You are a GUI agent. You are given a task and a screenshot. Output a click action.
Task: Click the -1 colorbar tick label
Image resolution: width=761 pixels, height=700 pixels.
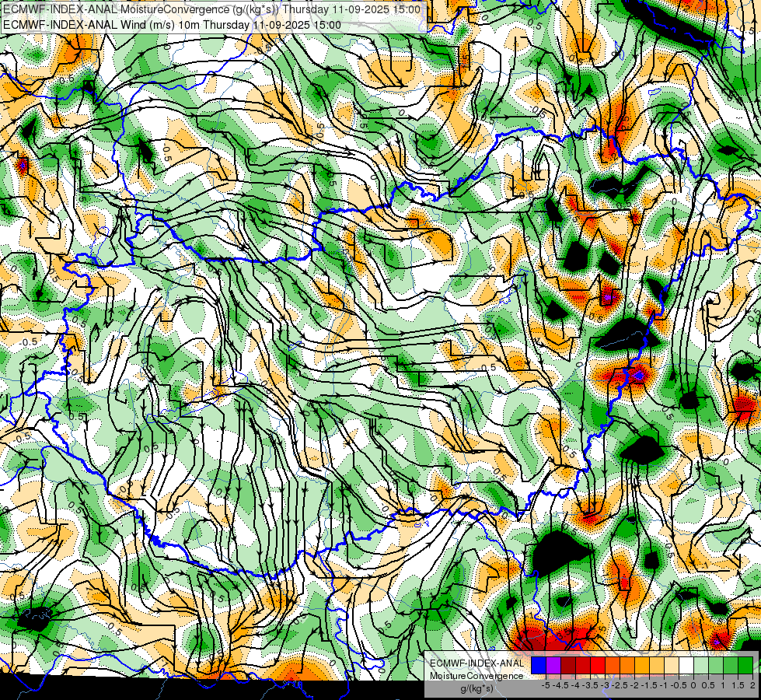tap(664, 685)
